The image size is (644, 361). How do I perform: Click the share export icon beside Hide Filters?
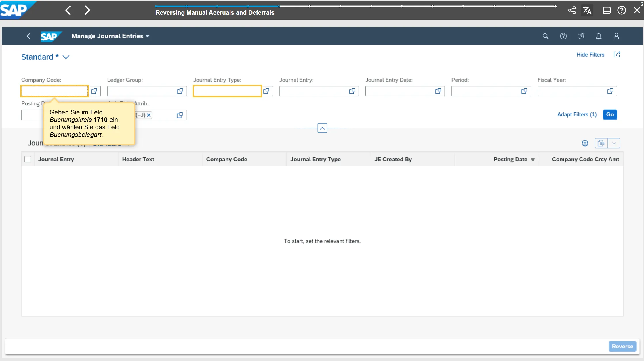(x=617, y=55)
